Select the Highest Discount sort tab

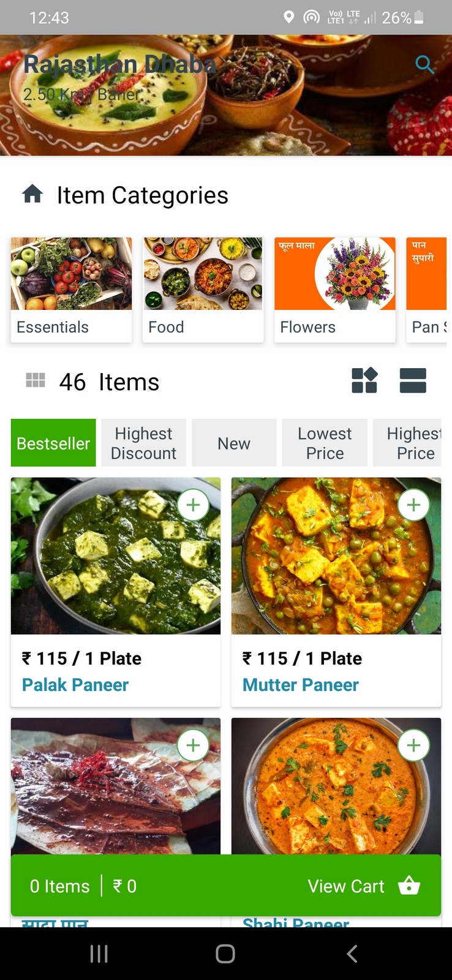pos(143,443)
